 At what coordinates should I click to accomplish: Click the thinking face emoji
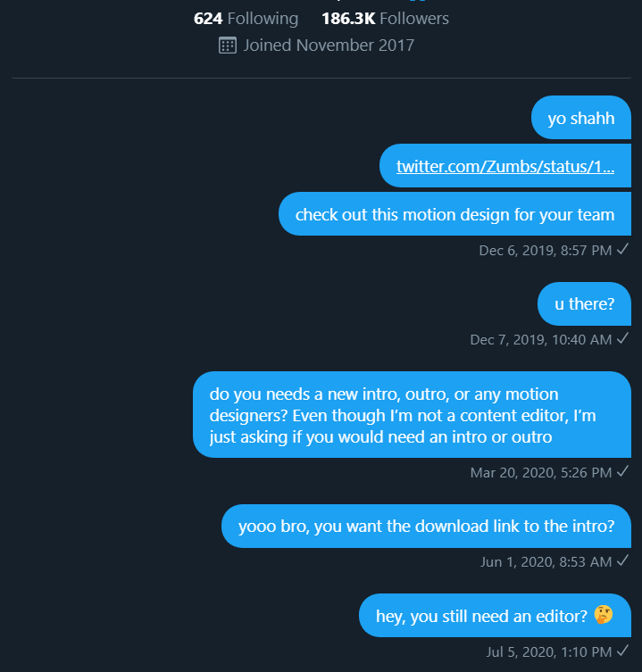(x=604, y=614)
